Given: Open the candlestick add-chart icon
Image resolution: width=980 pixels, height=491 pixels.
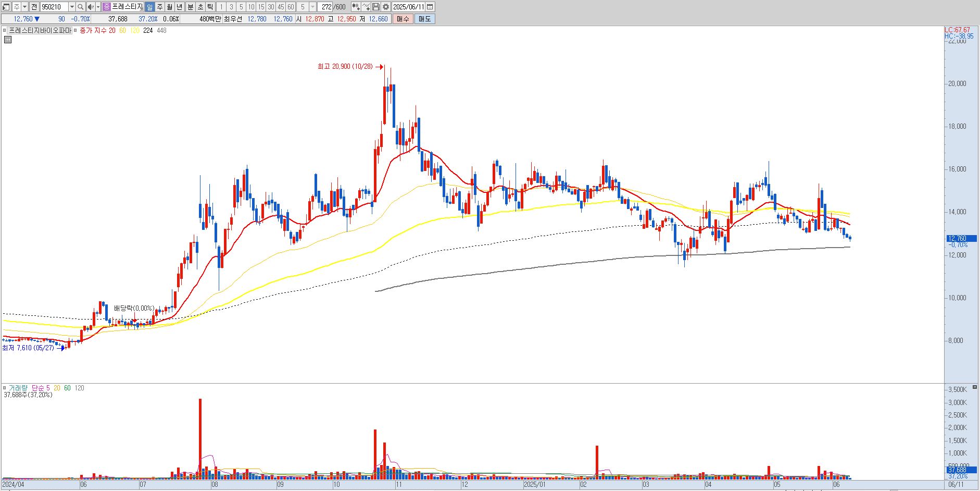Looking at the screenshot, I should [356, 7].
